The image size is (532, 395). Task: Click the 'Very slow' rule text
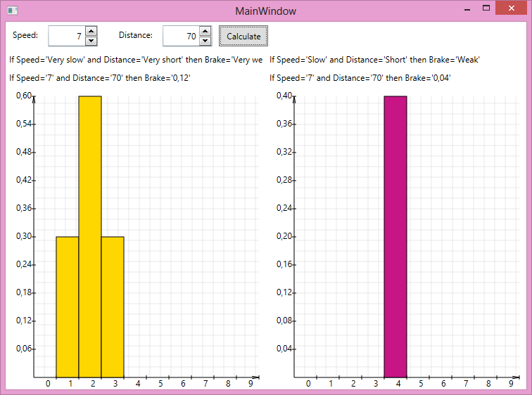[135, 60]
